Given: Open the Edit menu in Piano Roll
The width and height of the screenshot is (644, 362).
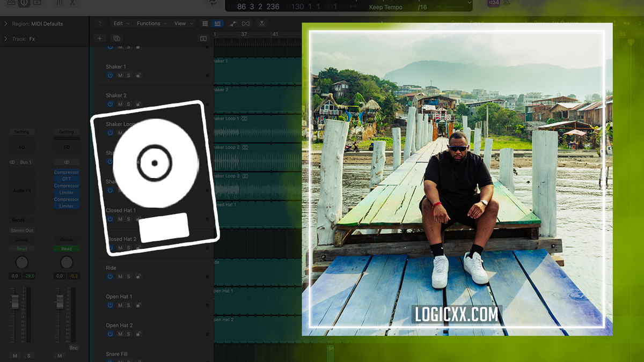Looking at the screenshot, I should tap(119, 23).
